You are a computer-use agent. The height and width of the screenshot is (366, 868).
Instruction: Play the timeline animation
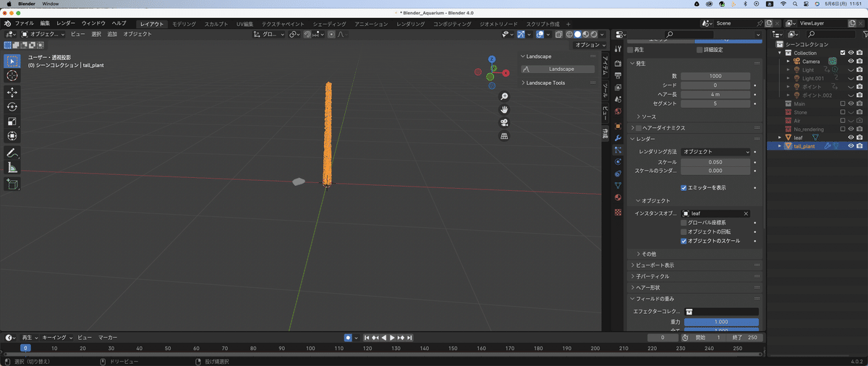[x=392, y=338]
